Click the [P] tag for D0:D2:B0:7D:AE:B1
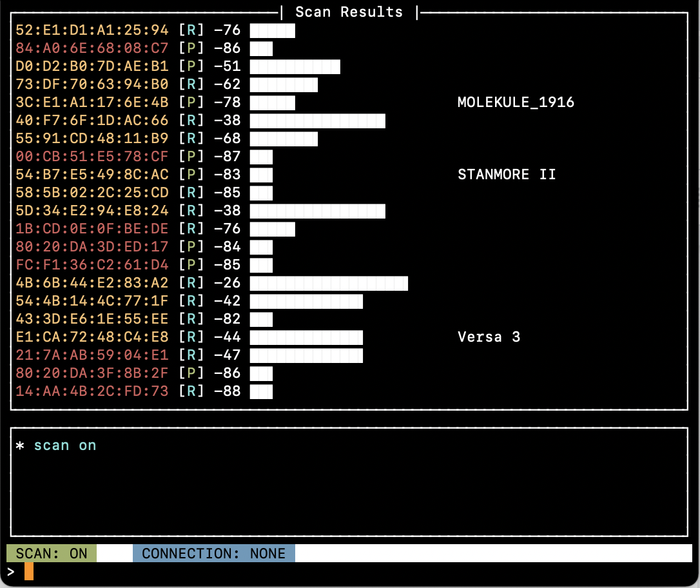This screenshot has height=588, width=700. (x=191, y=66)
